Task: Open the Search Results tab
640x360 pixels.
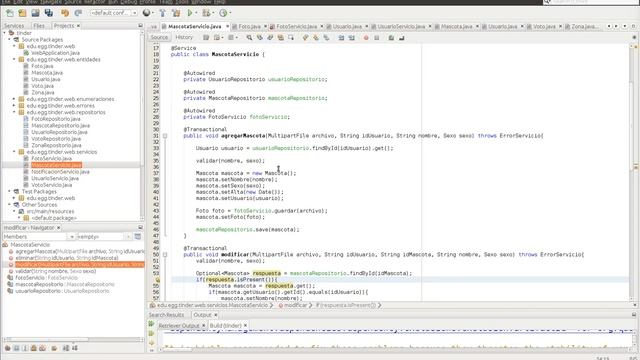Action: click(x=166, y=315)
